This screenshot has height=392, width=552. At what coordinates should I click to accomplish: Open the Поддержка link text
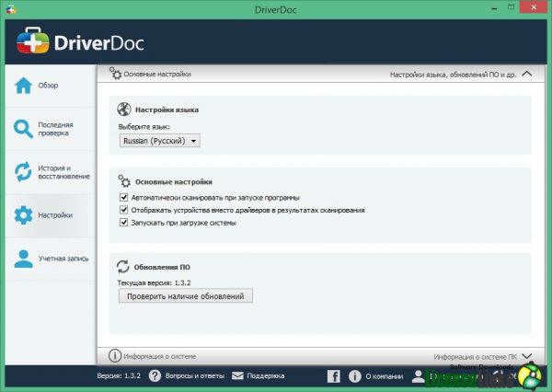pos(266,375)
